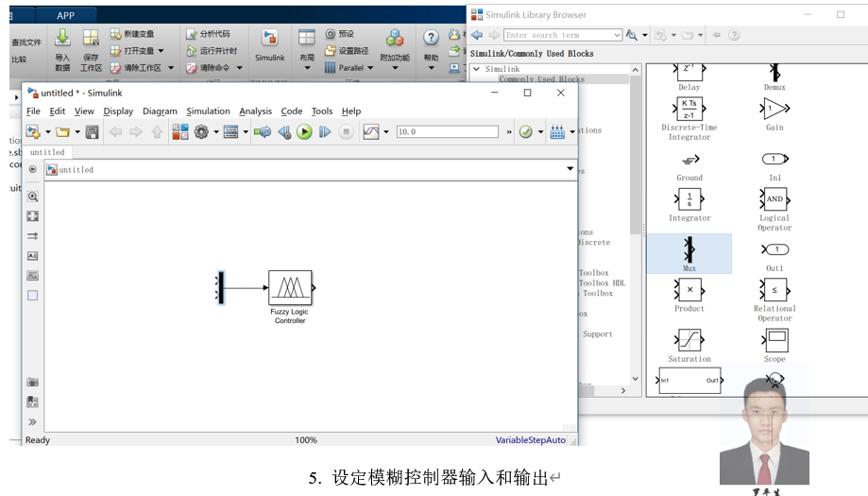Collapse the Simulink tree node in library

(476, 69)
